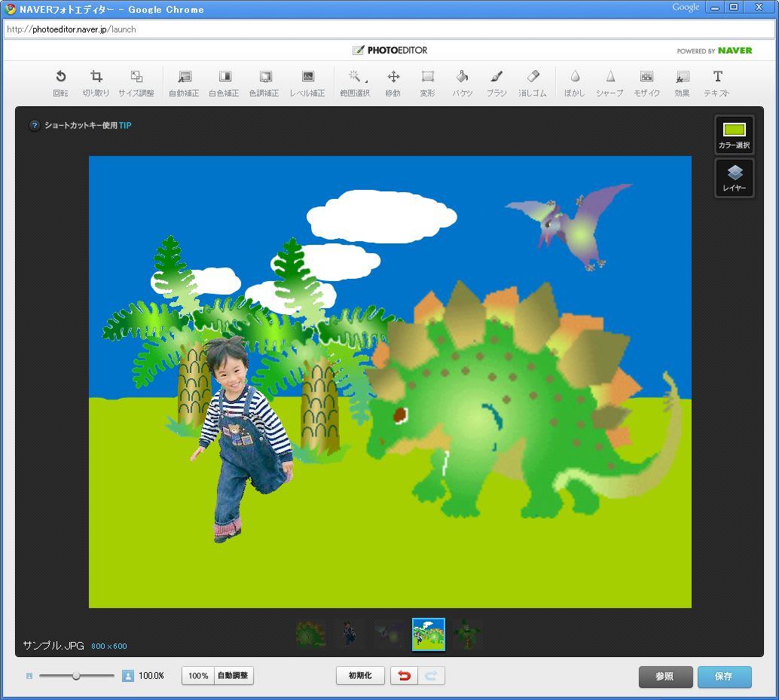Open the shortcut key TIP link
The width and height of the screenshot is (779, 700).
(125, 126)
